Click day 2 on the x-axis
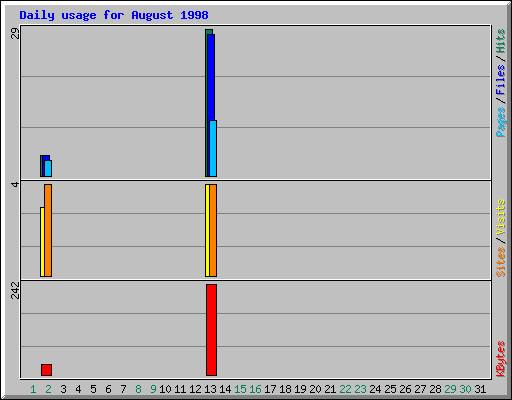 click(48, 389)
